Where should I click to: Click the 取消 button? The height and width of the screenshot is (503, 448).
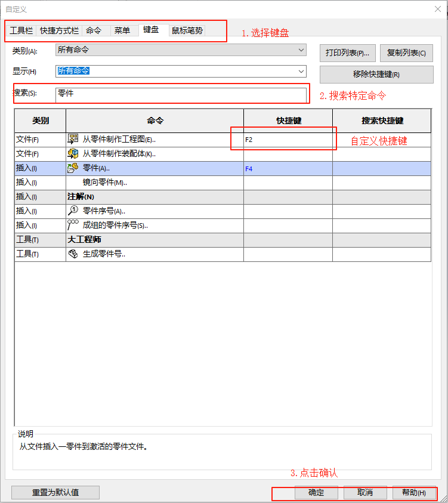(365, 492)
